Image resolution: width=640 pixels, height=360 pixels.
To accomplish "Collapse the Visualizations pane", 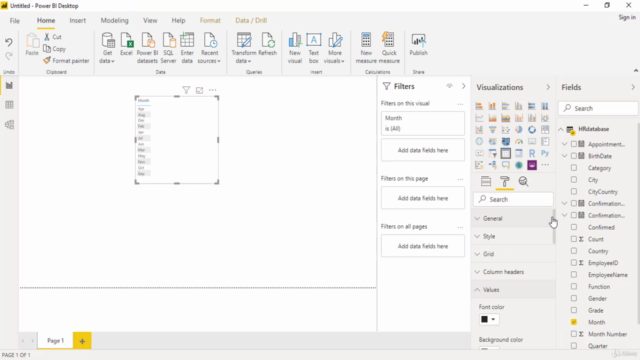I will (548, 87).
